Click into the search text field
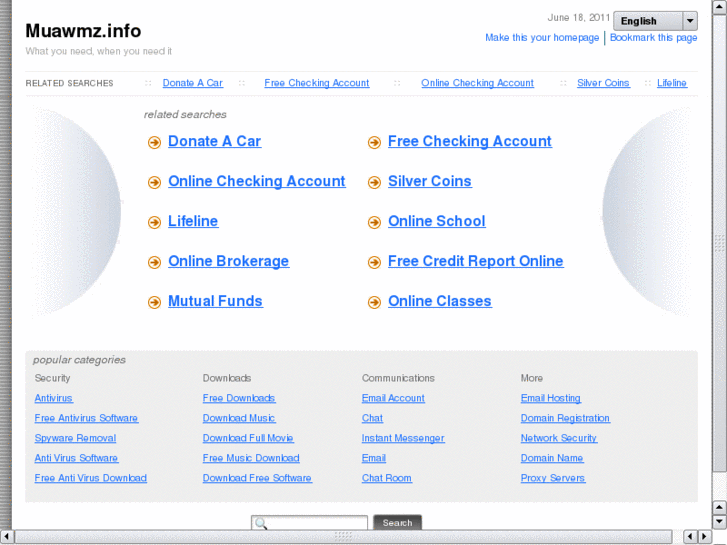The width and height of the screenshot is (727, 545). [309, 523]
